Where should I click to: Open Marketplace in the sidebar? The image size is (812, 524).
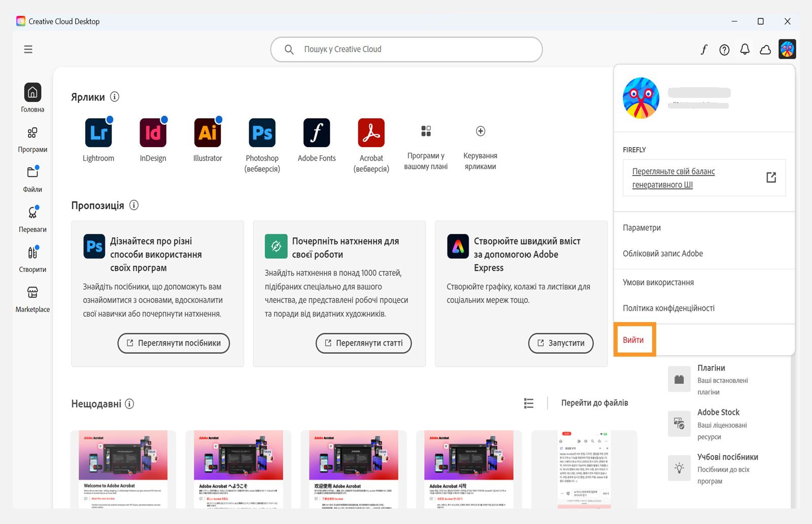tap(32, 299)
